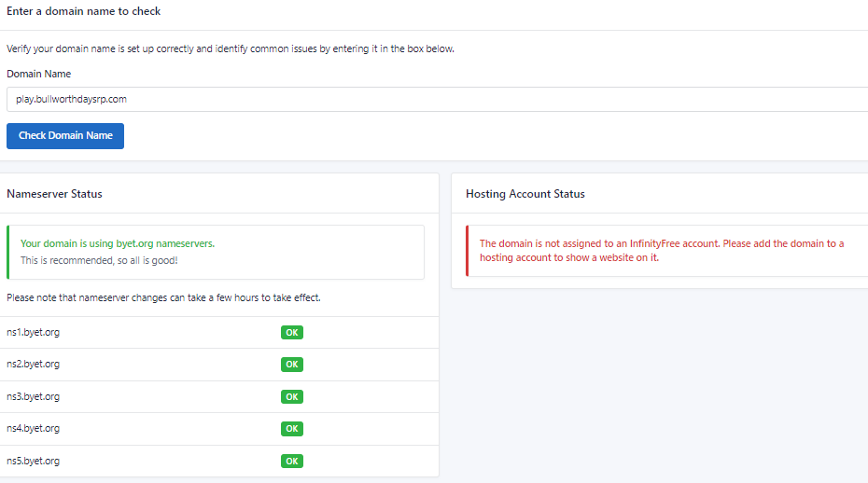Select the ns5.byet.org nameserver entry

tap(34, 461)
